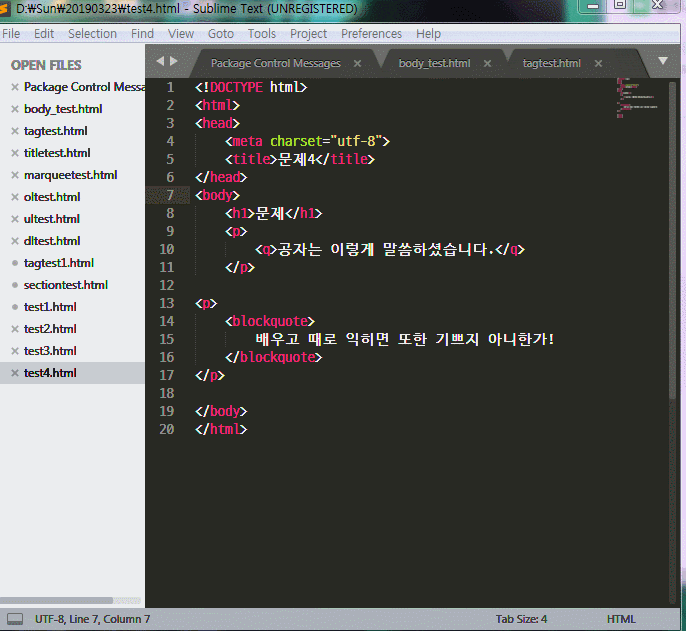686x631 pixels.
Task: Close test4.html via sidebar x icon
Action: pos(15,373)
